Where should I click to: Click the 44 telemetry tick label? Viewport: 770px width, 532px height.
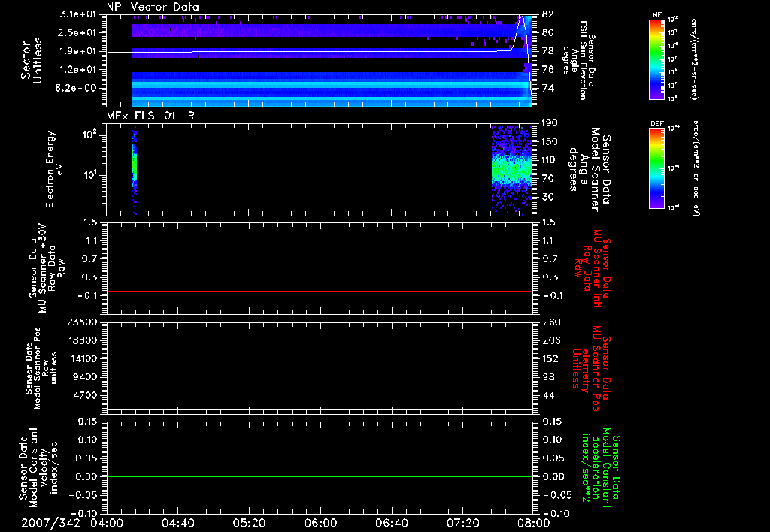tap(548, 395)
